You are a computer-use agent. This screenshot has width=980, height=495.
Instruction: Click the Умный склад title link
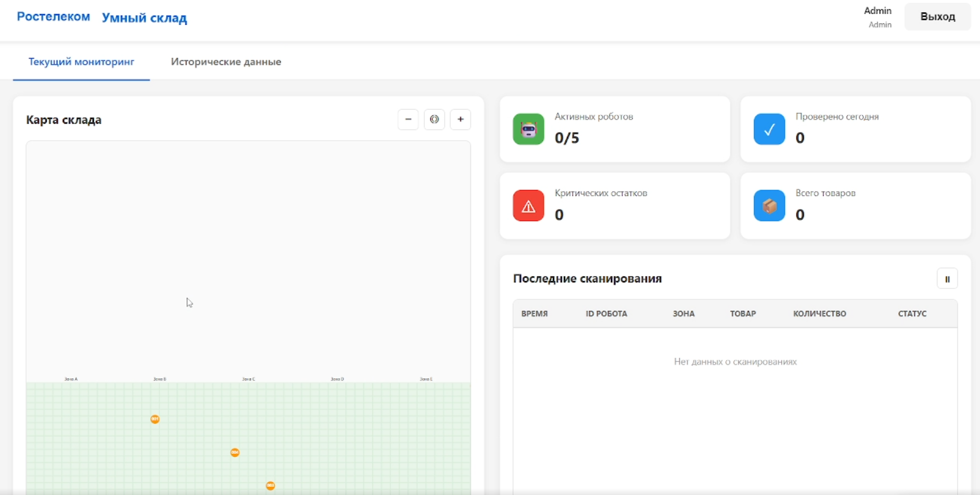tap(144, 18)
